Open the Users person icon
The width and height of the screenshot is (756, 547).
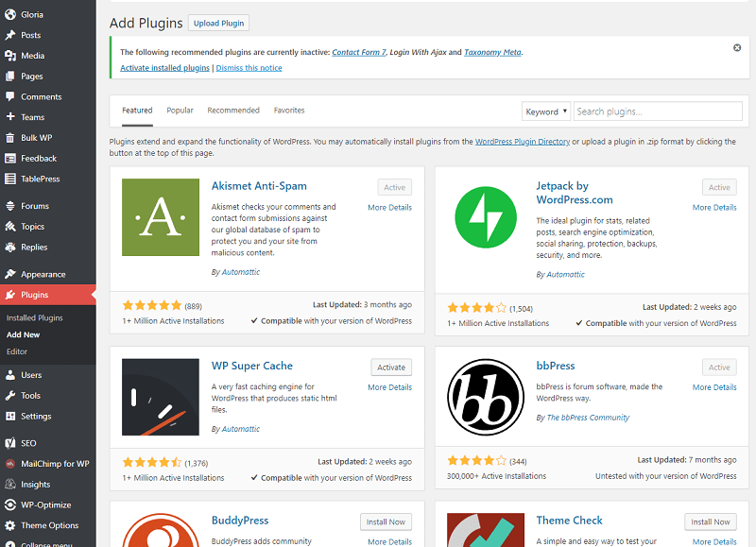10,375
